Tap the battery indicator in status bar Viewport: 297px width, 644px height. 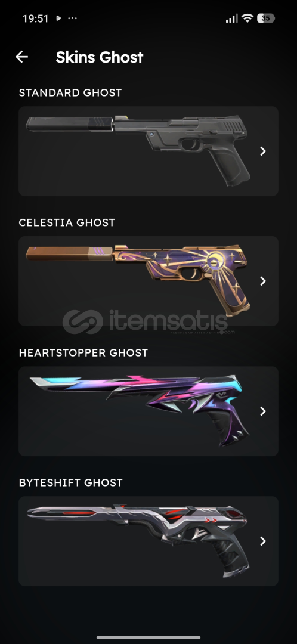tap(266, 18)
